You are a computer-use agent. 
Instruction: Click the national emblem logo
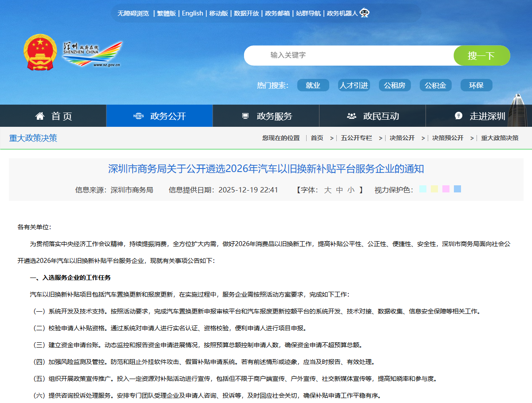point(40,52)
